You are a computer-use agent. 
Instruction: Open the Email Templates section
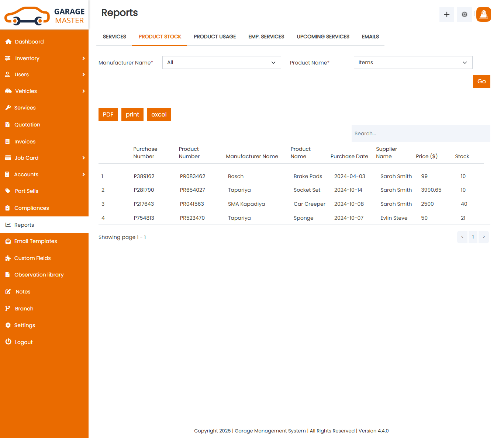tap(35, 241)
